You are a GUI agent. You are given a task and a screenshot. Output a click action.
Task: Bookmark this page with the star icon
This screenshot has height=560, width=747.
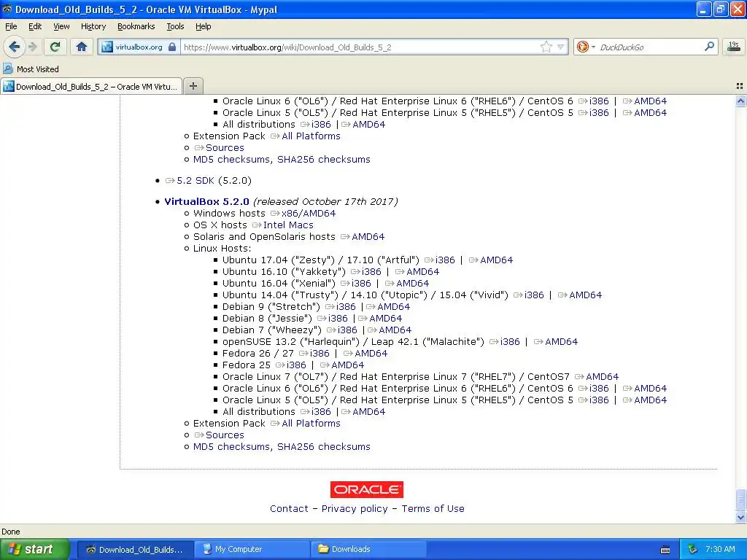coord(546,47)
